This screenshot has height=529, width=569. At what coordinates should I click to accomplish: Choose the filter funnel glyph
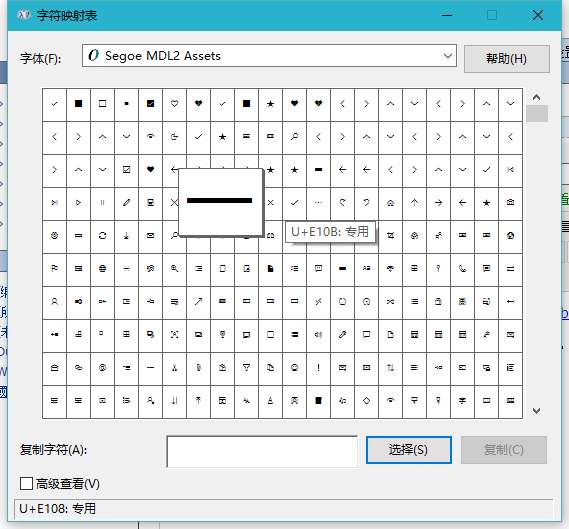click(246, 368)
